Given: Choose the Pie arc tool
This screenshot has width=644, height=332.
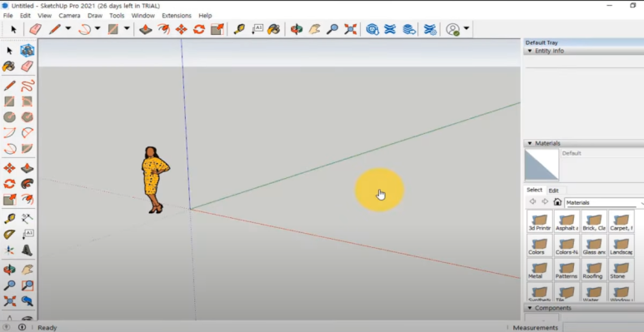Looking at the screenshot, I should point(27,148).
